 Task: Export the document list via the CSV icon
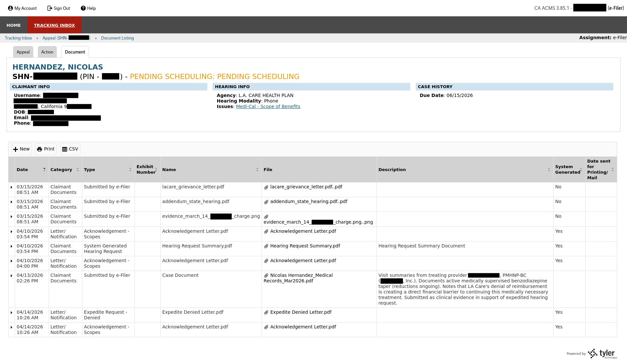click(65, 149)
